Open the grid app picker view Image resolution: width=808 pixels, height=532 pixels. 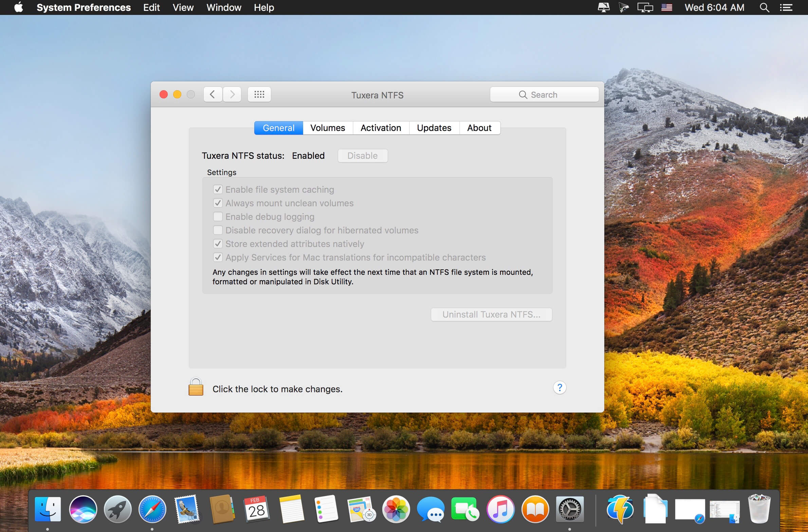tap(259, 95)
